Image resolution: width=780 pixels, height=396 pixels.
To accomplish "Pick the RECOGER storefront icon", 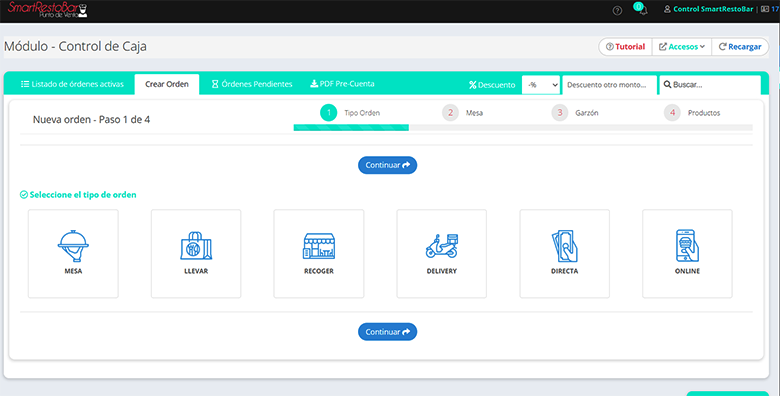I will click(x=319, y=246).
